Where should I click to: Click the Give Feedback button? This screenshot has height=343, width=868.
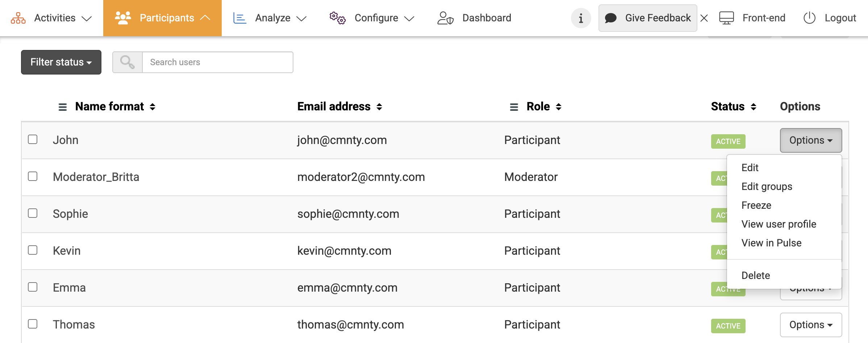(648, 18)
